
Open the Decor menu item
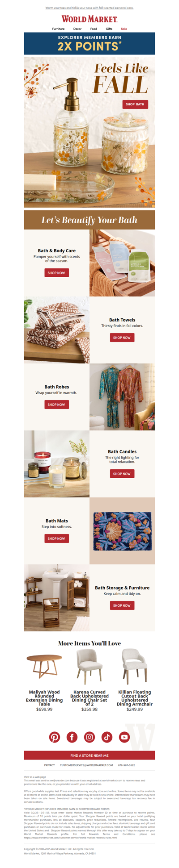[77, 29]
